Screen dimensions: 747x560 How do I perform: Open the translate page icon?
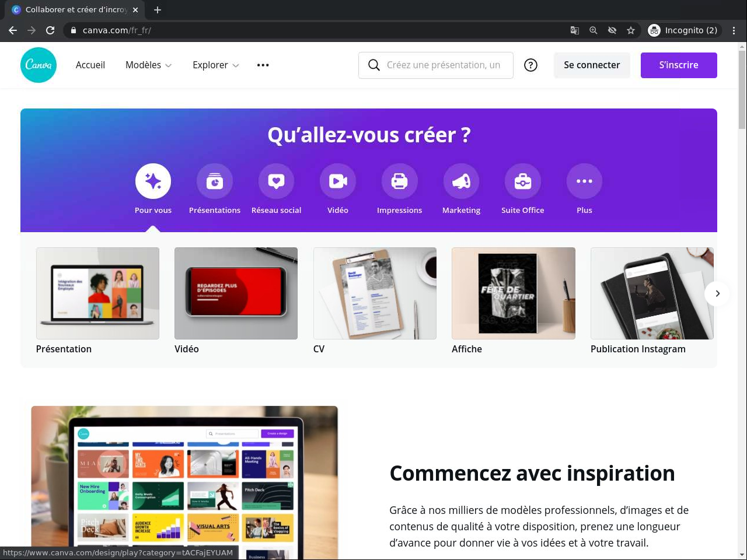coord(575,30)
